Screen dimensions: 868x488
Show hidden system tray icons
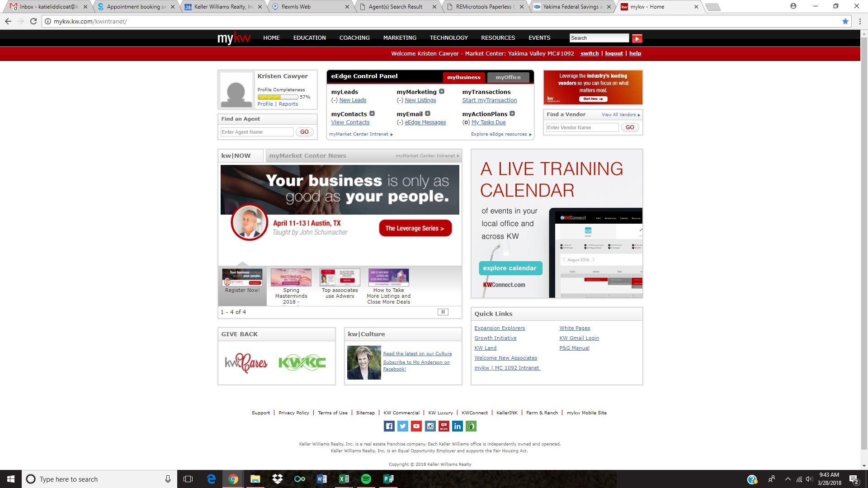788,479
